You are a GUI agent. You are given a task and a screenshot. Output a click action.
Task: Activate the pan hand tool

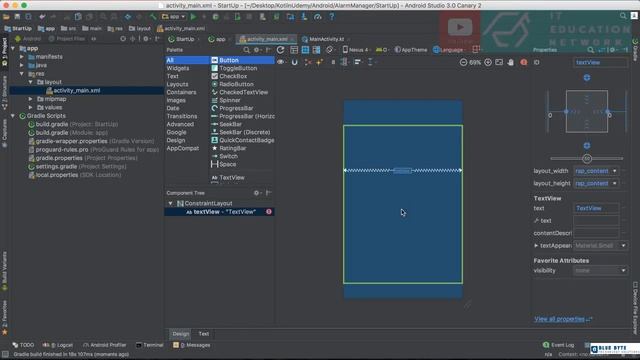(511, 62)
